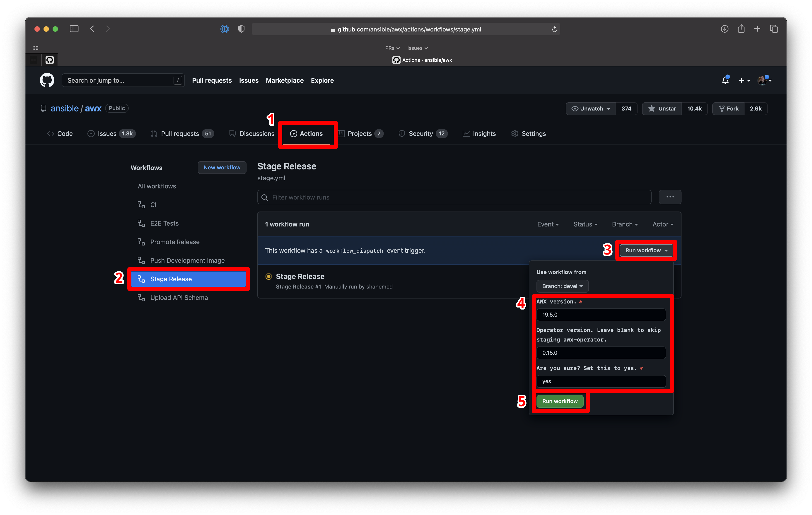Click the privacy shield icon
812x515 pixels.
click(241, 29)
